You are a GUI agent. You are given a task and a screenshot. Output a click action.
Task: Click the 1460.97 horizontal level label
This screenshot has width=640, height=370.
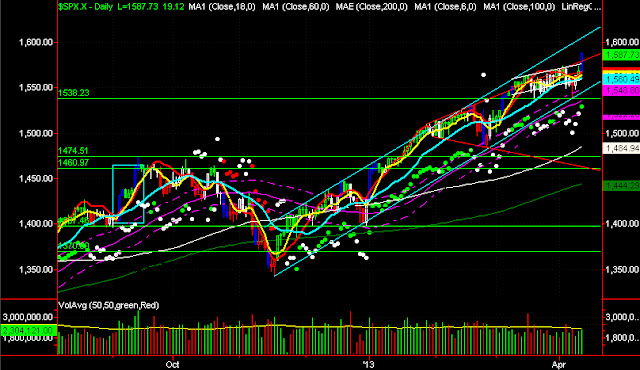coord(73,163)
